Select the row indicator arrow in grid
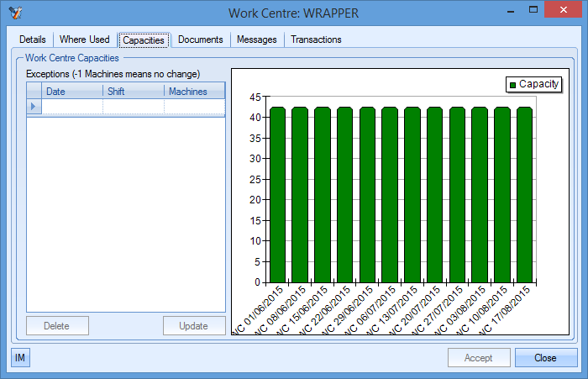This screenshot has width=588, height=379. click(34, 107)
